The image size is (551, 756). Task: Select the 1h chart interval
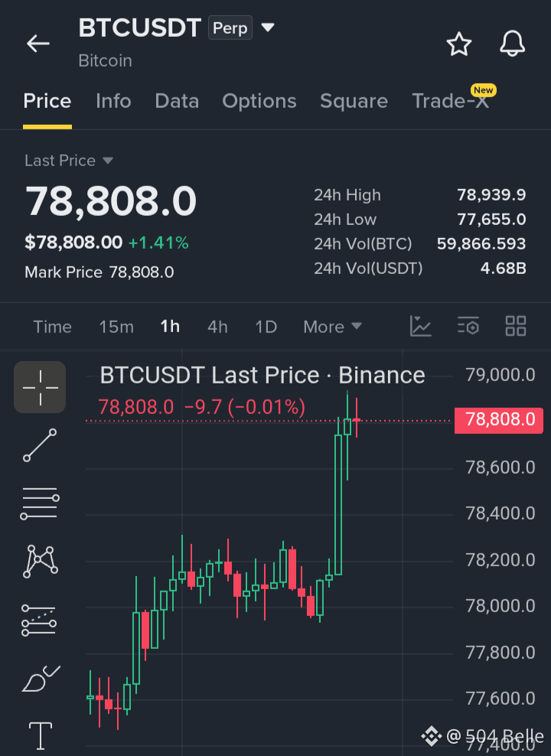point(170,327)
